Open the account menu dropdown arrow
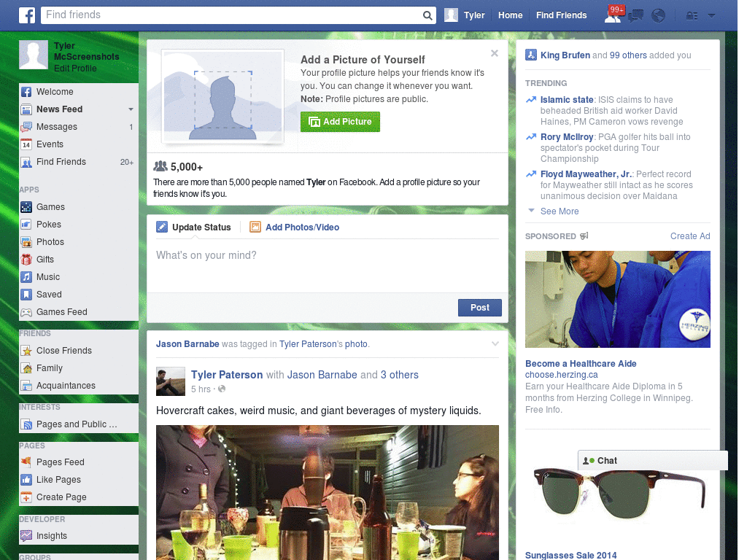Image resolution: width=747 pixels, height=560 pixels. (x=711, y=16)
